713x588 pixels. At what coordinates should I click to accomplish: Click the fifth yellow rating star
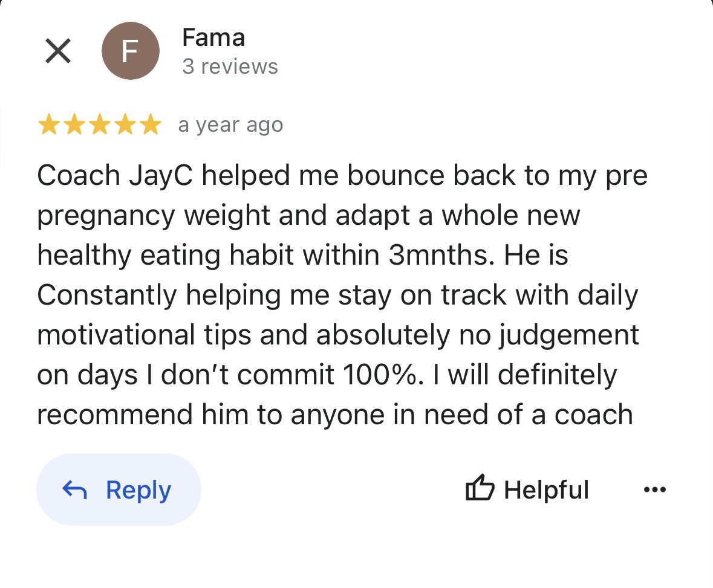(149, 125)
